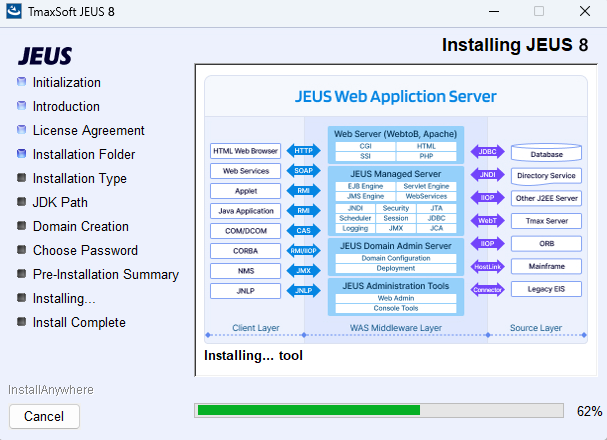Click the JDK Path step bullet icon
This screenshot has height=440, width=607.
(x=21, y=202)
